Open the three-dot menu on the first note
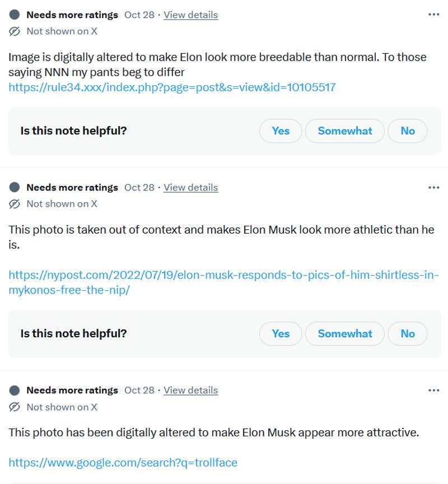This screenshot has height=484, width=448. 433,14
